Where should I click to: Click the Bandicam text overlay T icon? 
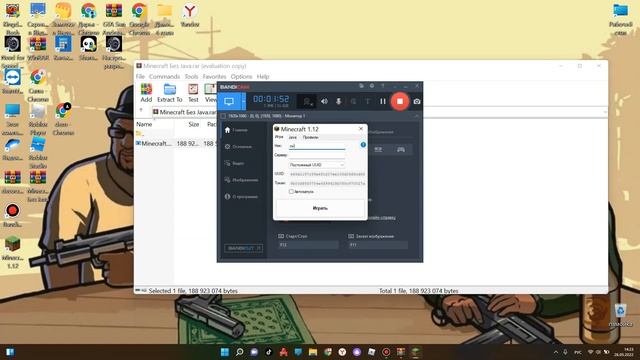[367, 101]
